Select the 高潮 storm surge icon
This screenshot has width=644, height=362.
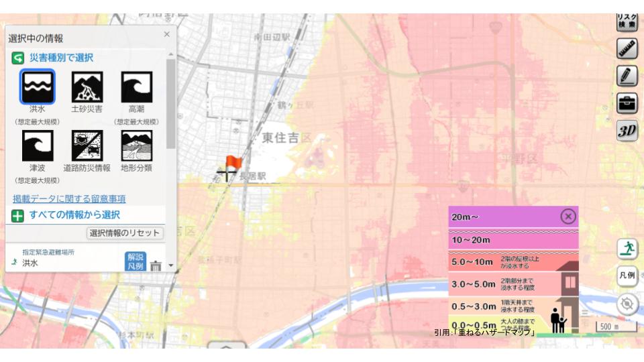(x=137, y=86)
